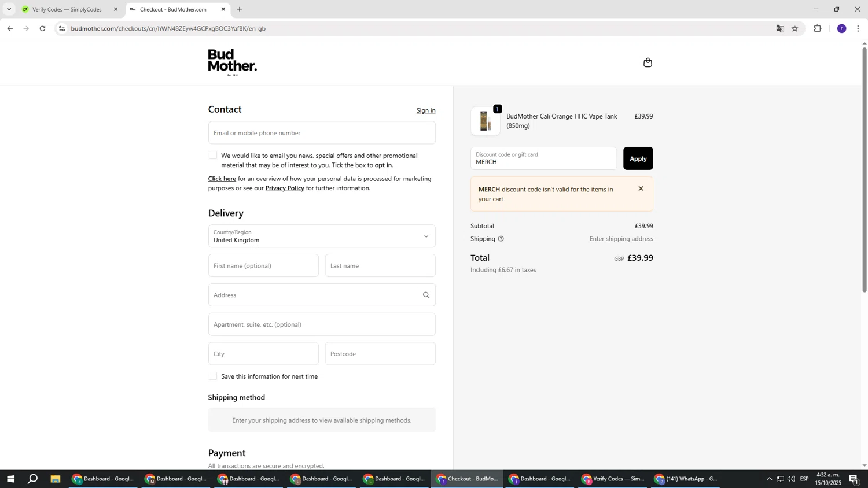Click the BudMother Cali Orange HHC product name

click(x=561, y=121)
